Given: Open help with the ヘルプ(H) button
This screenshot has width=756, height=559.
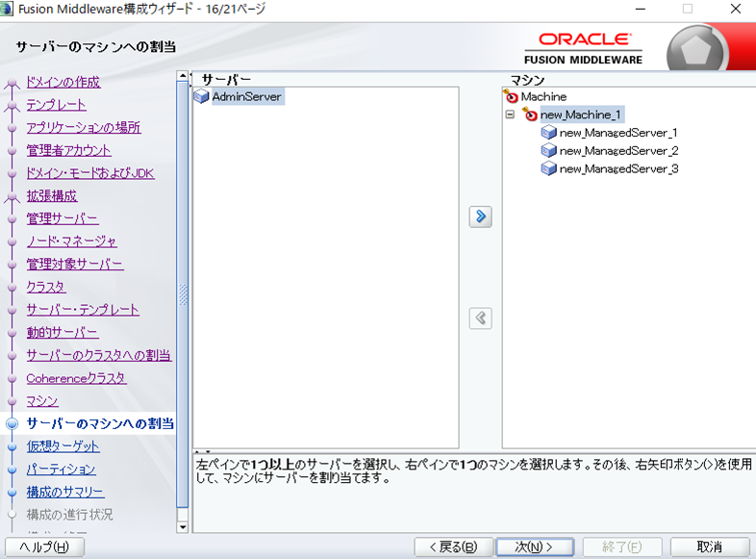Looking at the screenshot, I should point(43,546).
